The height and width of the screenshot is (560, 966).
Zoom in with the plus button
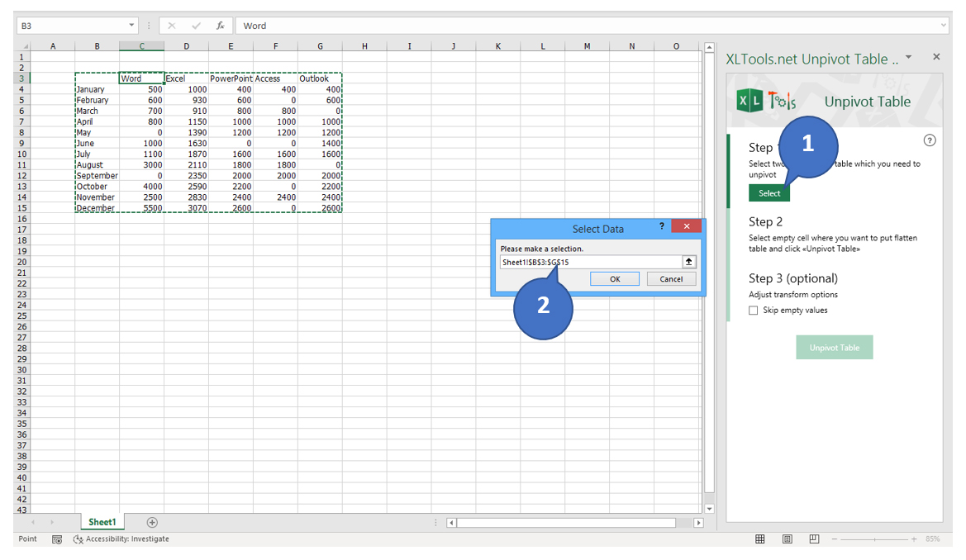[x=914, y=539]
